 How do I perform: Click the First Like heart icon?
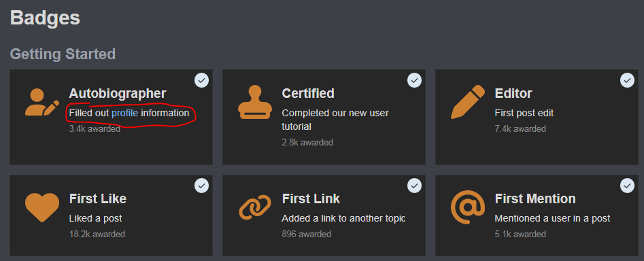click(42, 207)
